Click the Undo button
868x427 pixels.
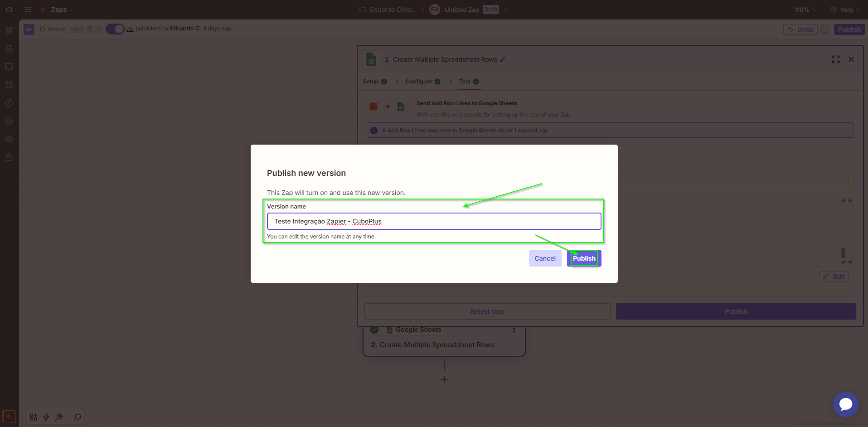[x=800, y=29]
